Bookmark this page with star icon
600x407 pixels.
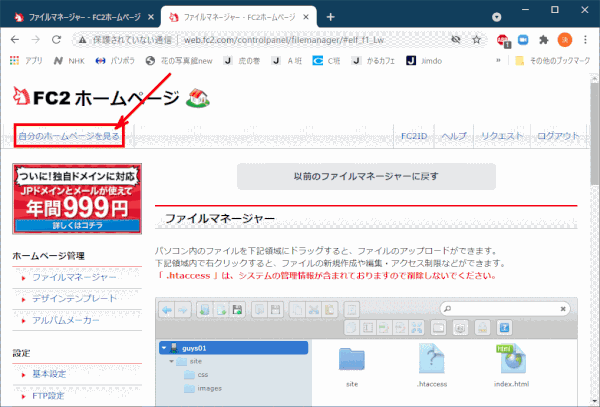(x=476, y=39)
